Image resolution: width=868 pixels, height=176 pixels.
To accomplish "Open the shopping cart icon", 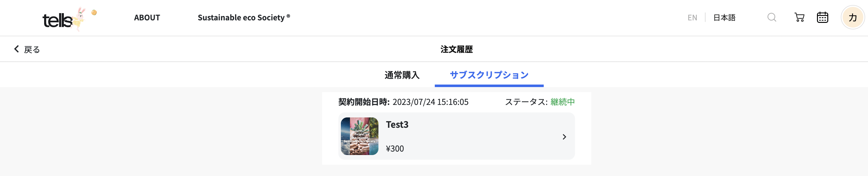I will click(799, 18).
